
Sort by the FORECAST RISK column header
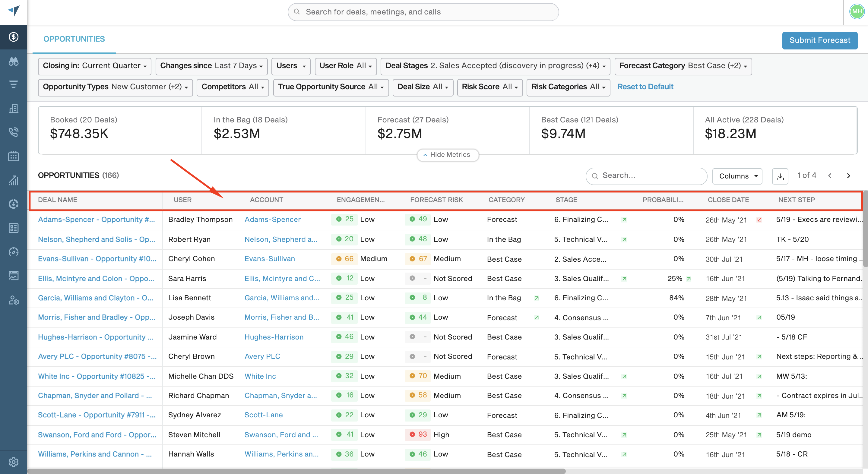pos(436,200)
